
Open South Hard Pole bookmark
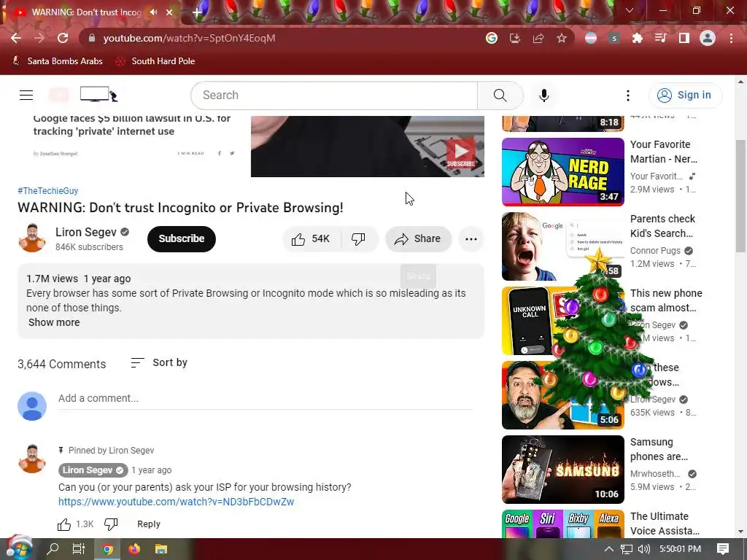[x=156, y=61]
